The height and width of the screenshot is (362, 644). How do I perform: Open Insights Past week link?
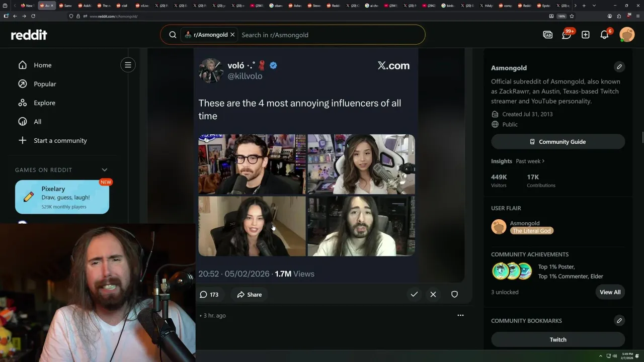530,161
